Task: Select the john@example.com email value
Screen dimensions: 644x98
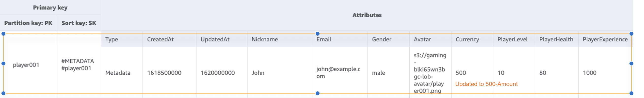Action: tap(338, 72)
